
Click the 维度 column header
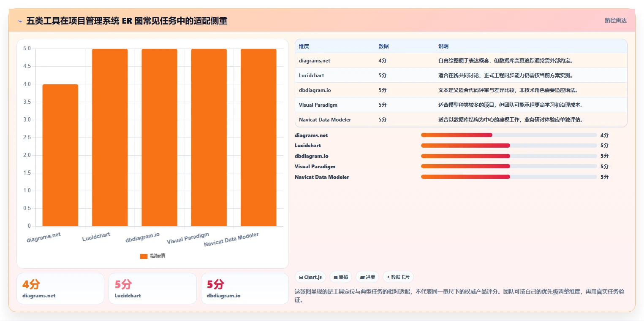tap(304, 46)
